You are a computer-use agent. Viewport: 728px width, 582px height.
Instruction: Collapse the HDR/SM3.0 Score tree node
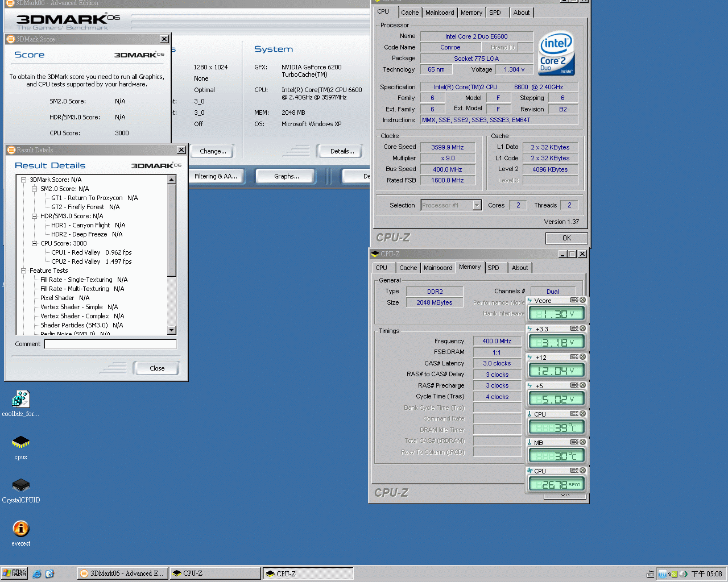pyautogui.click(x=35, y=216)
